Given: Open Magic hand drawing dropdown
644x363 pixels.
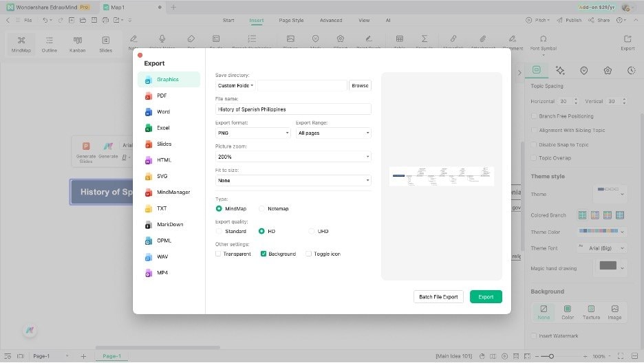Looking at the screenshot, I should [611, 268].
